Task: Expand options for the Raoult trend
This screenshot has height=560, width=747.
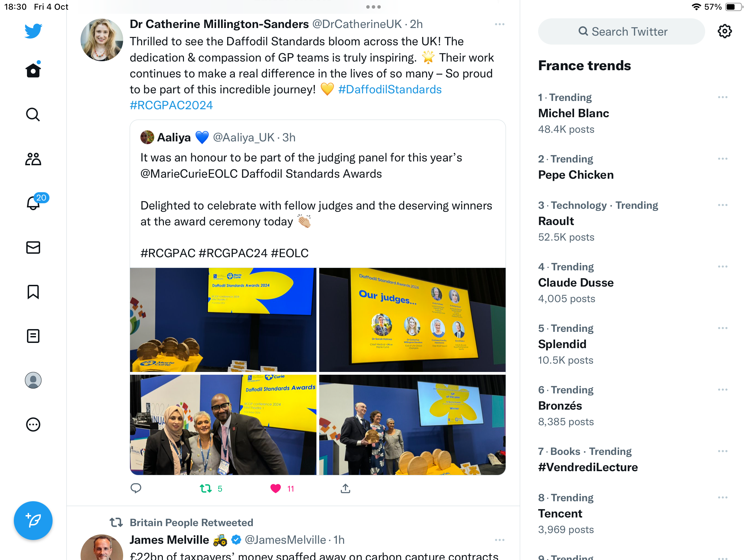Action: [x=722, y=205]
